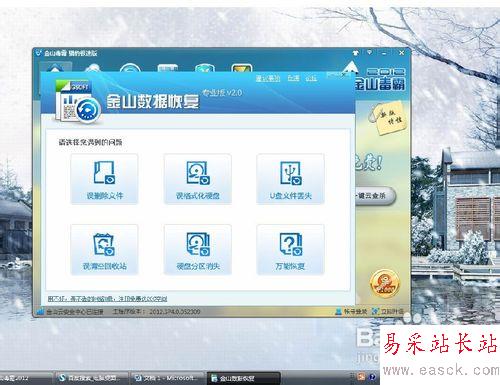Open the 误清空回收站 recovery option

coord(104,250)
